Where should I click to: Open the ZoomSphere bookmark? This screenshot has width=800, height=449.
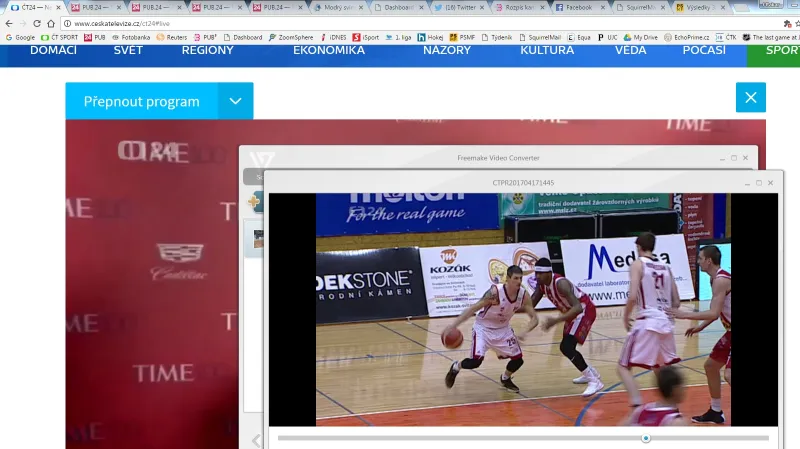(x=291, y=37)
